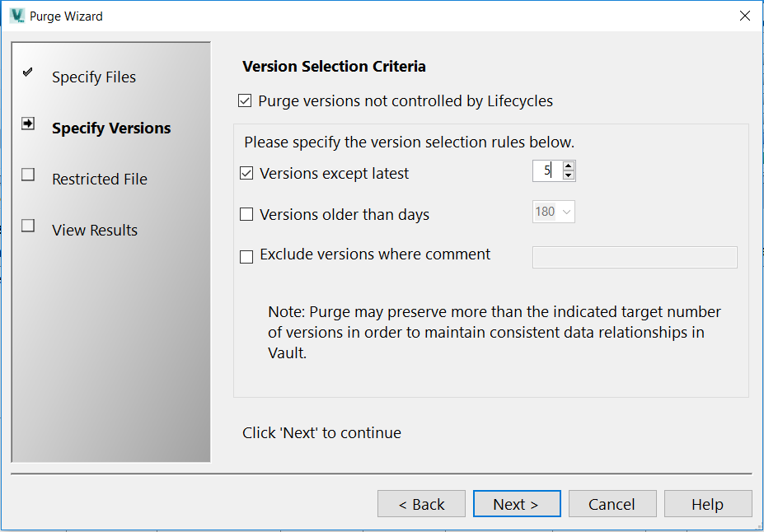Click the up arrow on the version count spinner
Image resolution: width=764 pixels, height=532 pixels.
567,166
